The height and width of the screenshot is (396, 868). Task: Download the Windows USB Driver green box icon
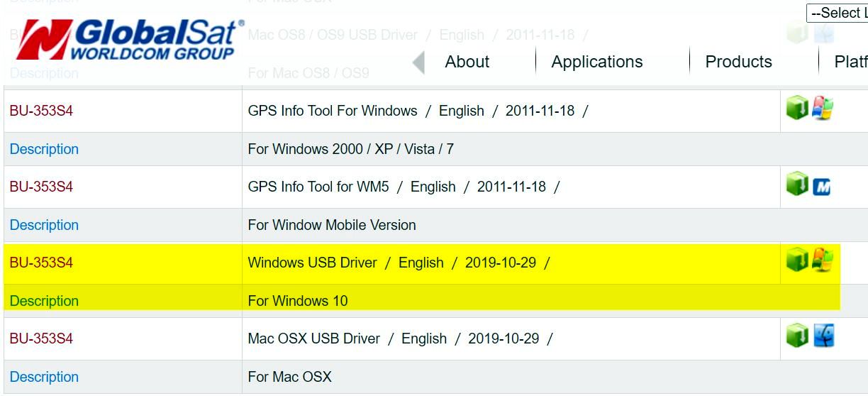tap(797, 260)
